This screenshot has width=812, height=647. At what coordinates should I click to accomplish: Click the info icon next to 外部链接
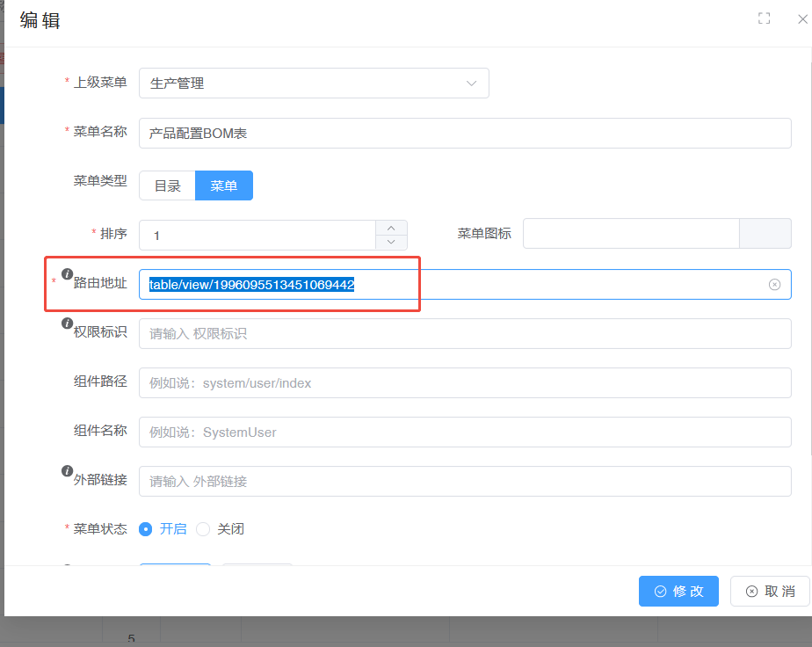pyautogui.click(x=67, y=471)
